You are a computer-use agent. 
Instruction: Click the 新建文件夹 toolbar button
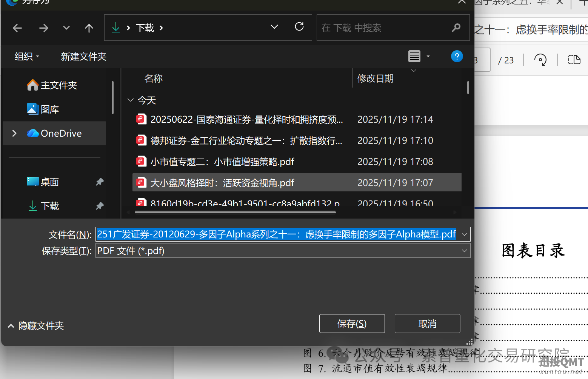(83, 56)
